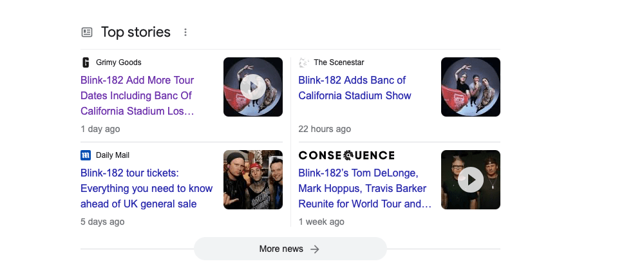Viewport: 644px width, 277px height.
Task: Open Blink-182 tour tickets UK general sale article
Action: pos(146,189)
